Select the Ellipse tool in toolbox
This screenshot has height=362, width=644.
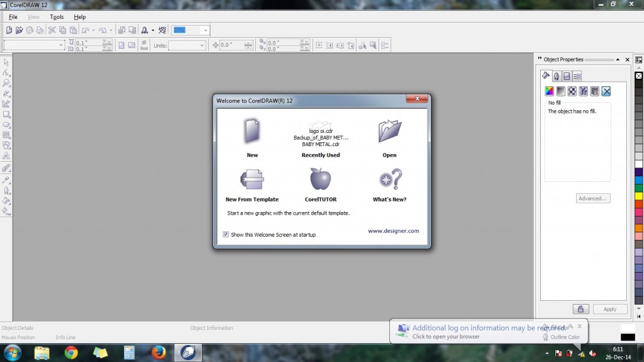(6, 125)
